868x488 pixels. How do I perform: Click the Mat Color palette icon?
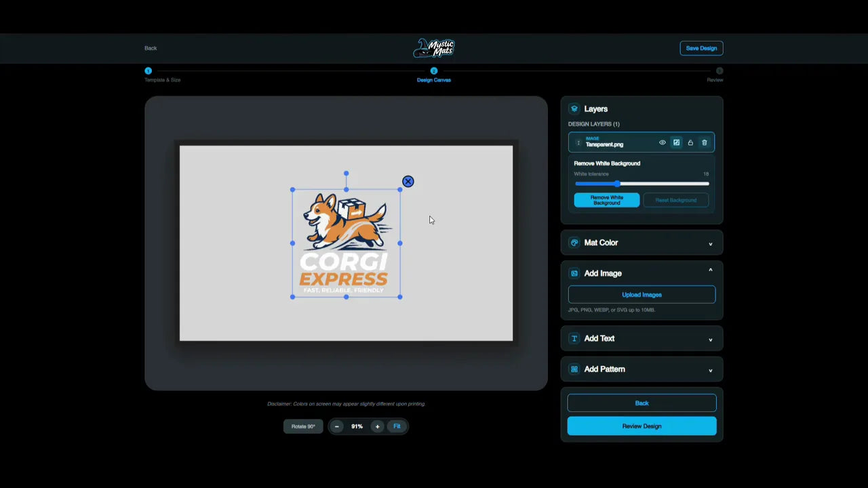(x=574, y=243)
